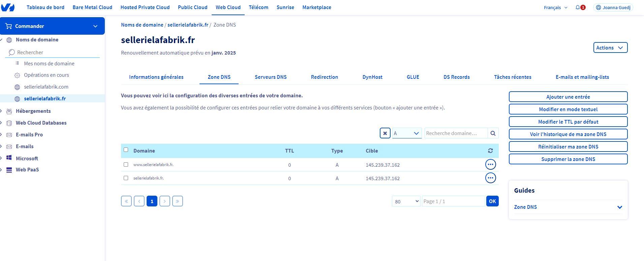Click the Recherche domaine input field
This screenshot has height=261, width=644.
pyautogui.click(x=456, y=133)
